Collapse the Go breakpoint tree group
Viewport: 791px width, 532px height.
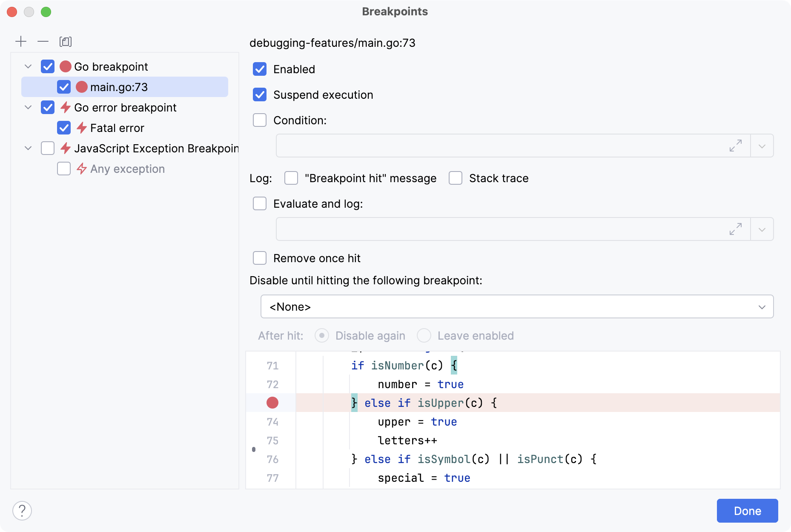click(28, 66)
